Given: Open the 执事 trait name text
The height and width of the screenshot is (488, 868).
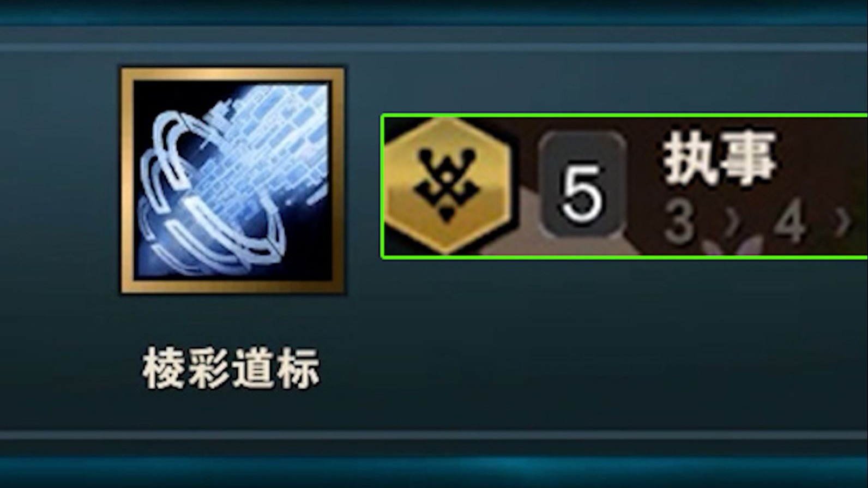Looking at the screenshot, I should [x=719, y=158].
